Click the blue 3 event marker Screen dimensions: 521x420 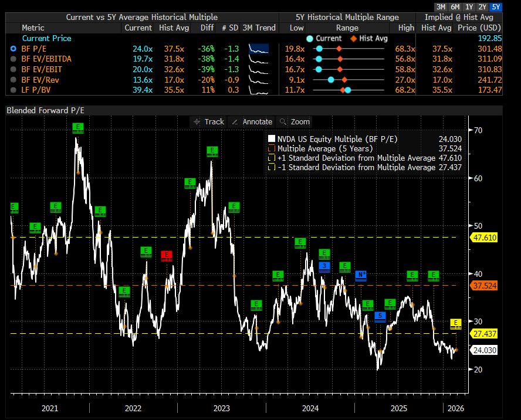coord(324,266)
